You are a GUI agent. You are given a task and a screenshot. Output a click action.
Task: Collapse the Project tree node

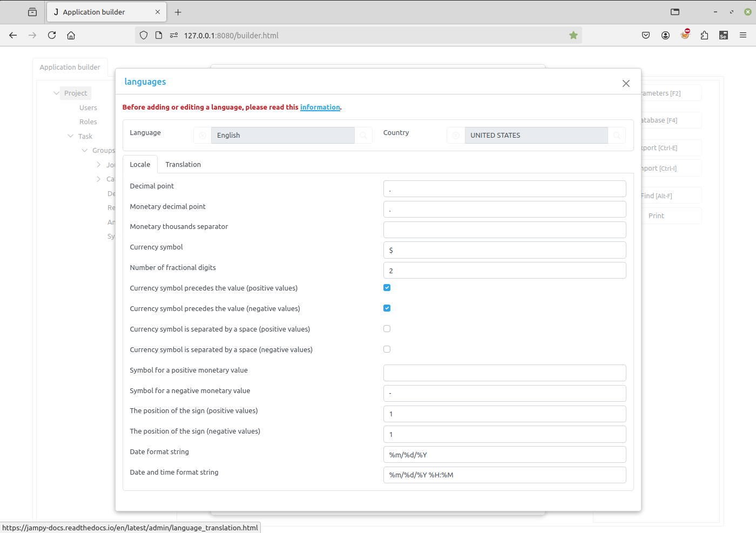pos(56,93)
